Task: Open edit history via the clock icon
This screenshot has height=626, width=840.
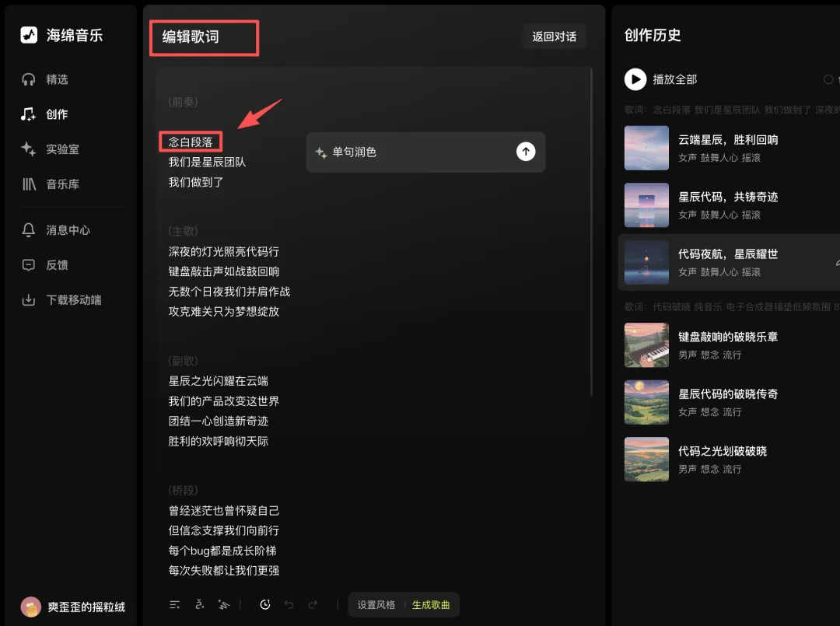Action: (x=265, y=604)
